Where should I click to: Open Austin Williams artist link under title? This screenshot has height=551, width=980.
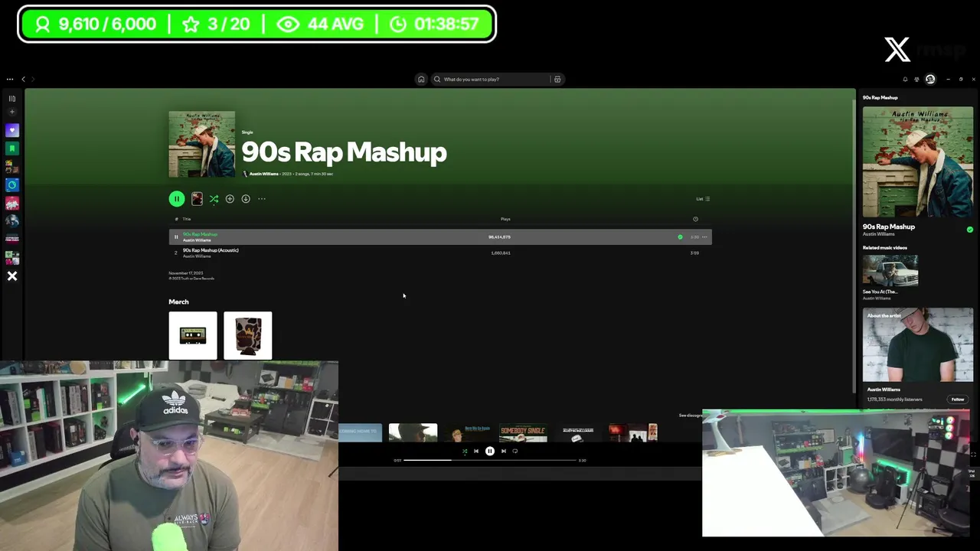(x=264, y=174)
